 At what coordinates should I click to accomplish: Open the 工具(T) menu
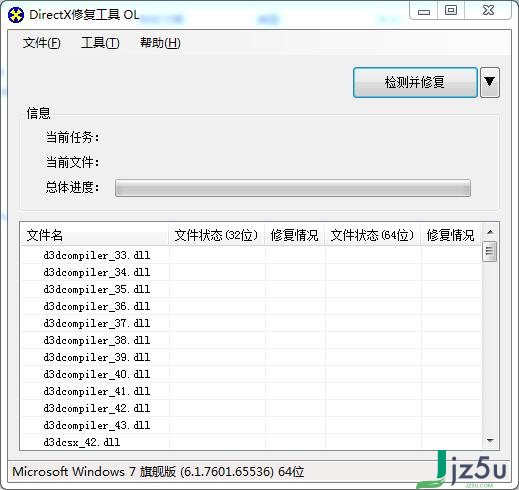point(100,43)
